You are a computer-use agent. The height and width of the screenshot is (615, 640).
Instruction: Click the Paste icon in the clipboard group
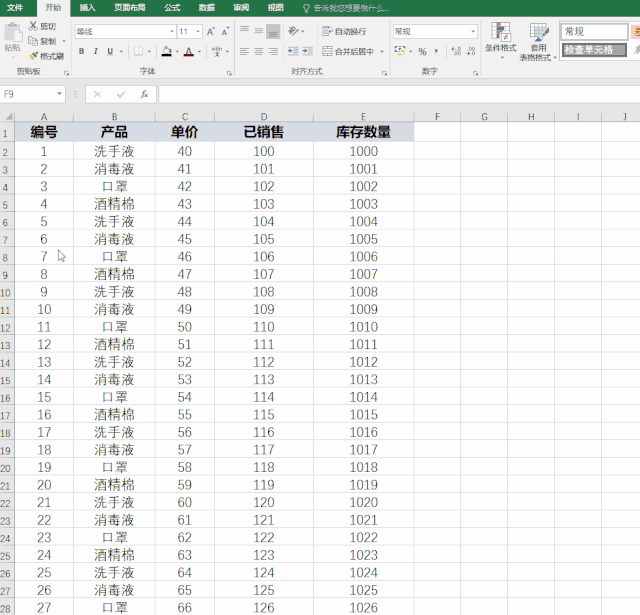(13, 32)
